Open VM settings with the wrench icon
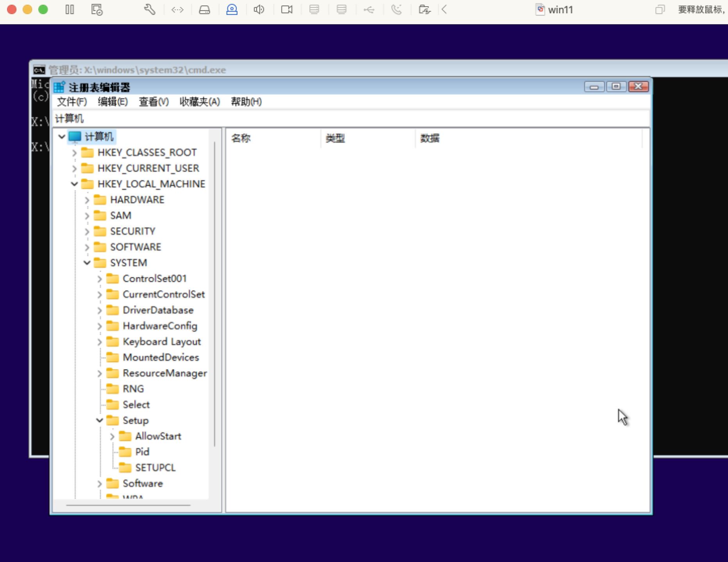This screenshot has height=562, width=728. 150,9
